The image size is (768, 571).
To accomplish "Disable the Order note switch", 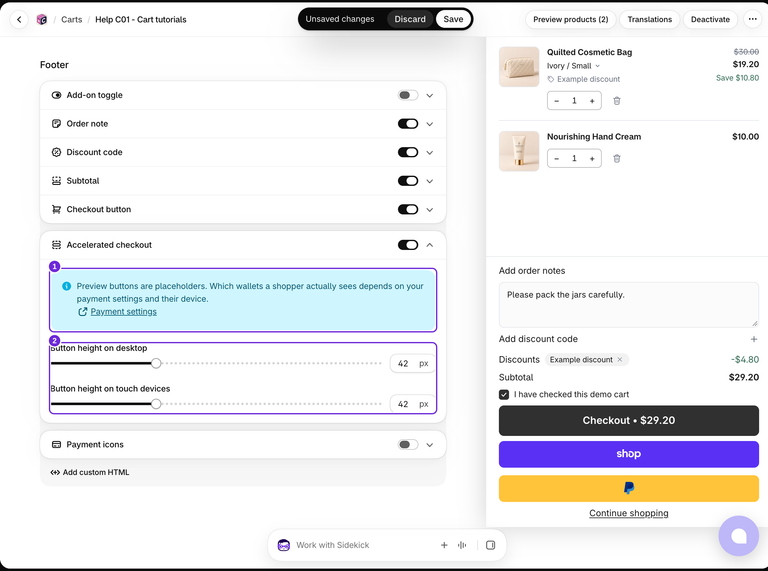I will tap(408, 123).
